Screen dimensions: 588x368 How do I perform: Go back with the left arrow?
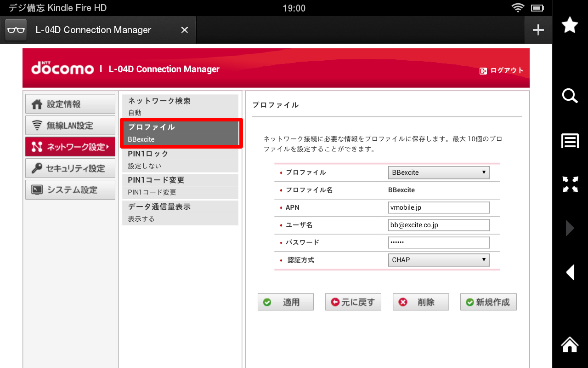[570, 272]
